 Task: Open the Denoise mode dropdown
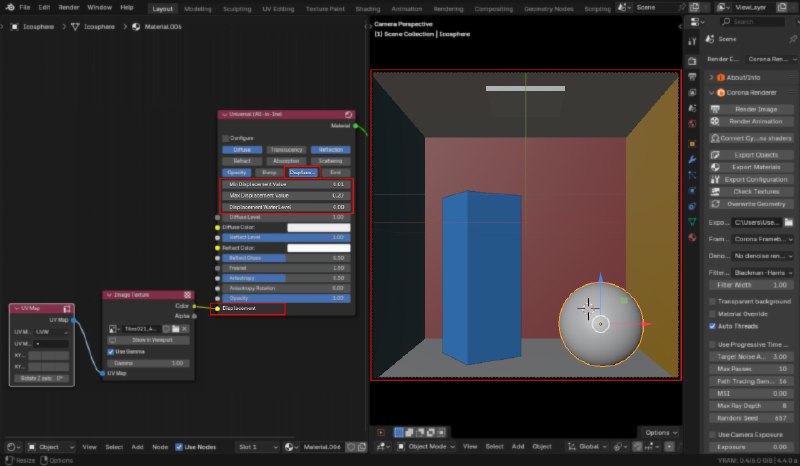tap(763, 256)
